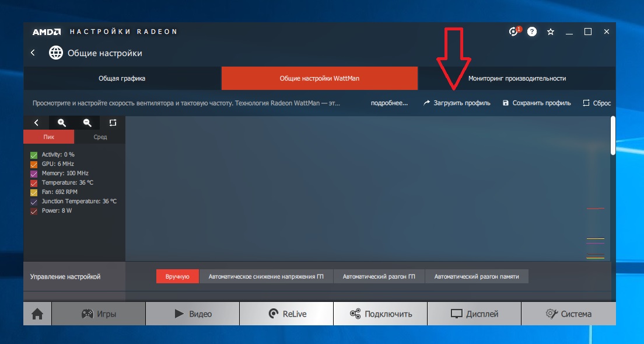Select Автоматическое снижение напряжения ГП
644x344 pixels.
[x=266, y=277]
